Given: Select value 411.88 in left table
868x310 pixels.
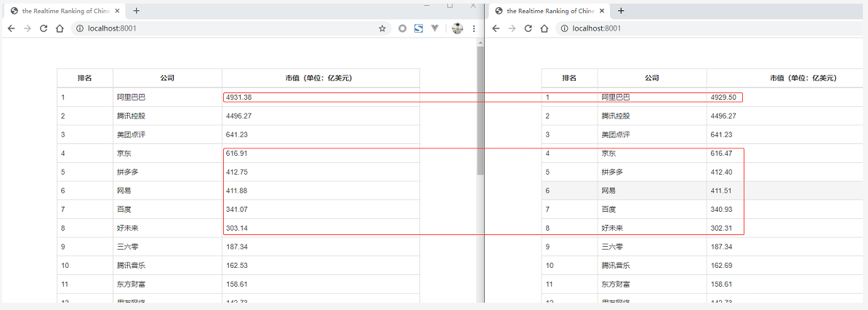Looking at the screenshot, I should [237, 191].
